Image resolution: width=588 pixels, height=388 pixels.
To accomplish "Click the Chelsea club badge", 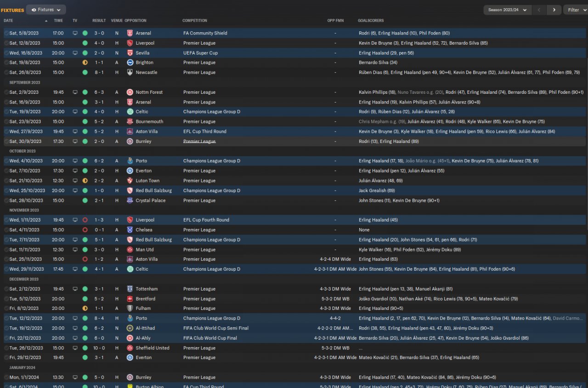I will point(130,230).
